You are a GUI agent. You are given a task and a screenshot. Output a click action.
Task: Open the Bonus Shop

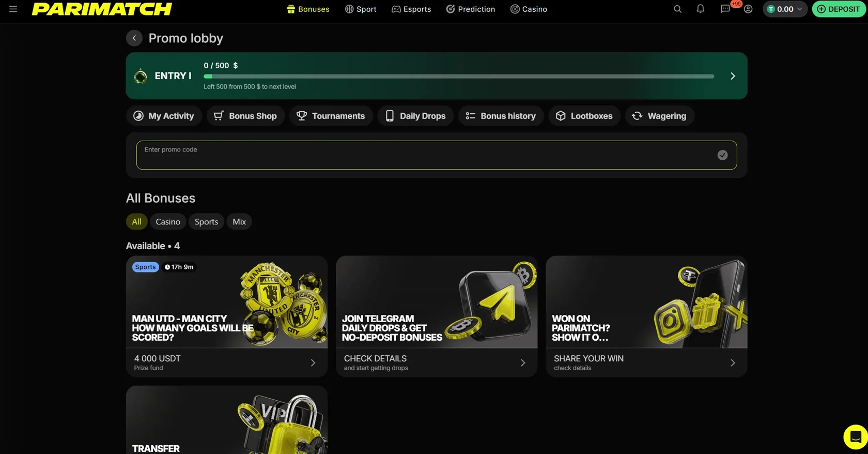(246, 116)
